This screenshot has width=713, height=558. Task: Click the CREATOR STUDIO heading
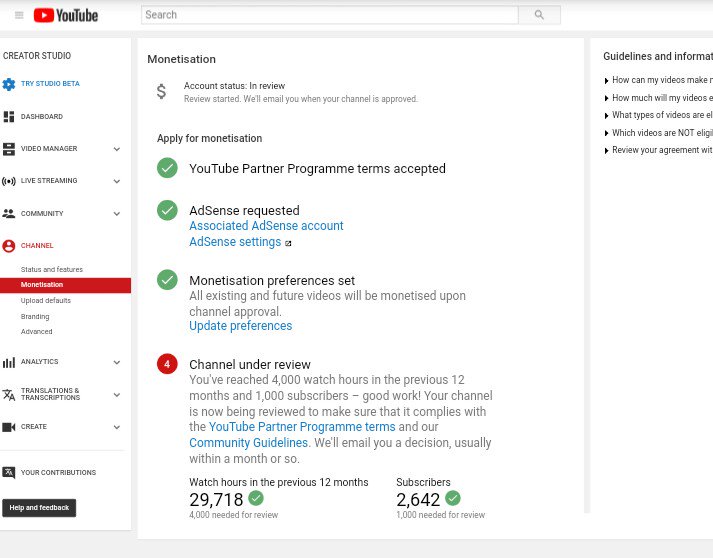coord(37,55)
